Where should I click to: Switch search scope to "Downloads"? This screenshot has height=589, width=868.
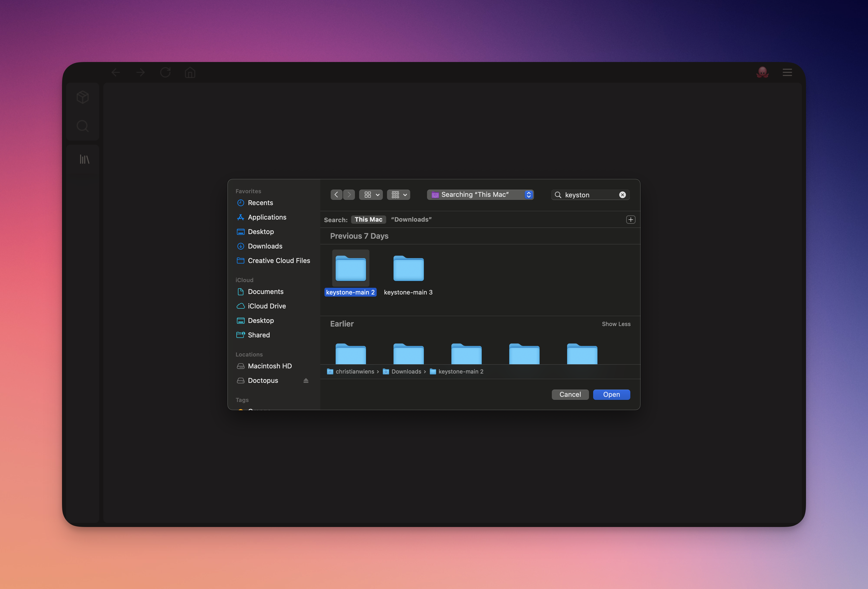[x=411, y=220]
